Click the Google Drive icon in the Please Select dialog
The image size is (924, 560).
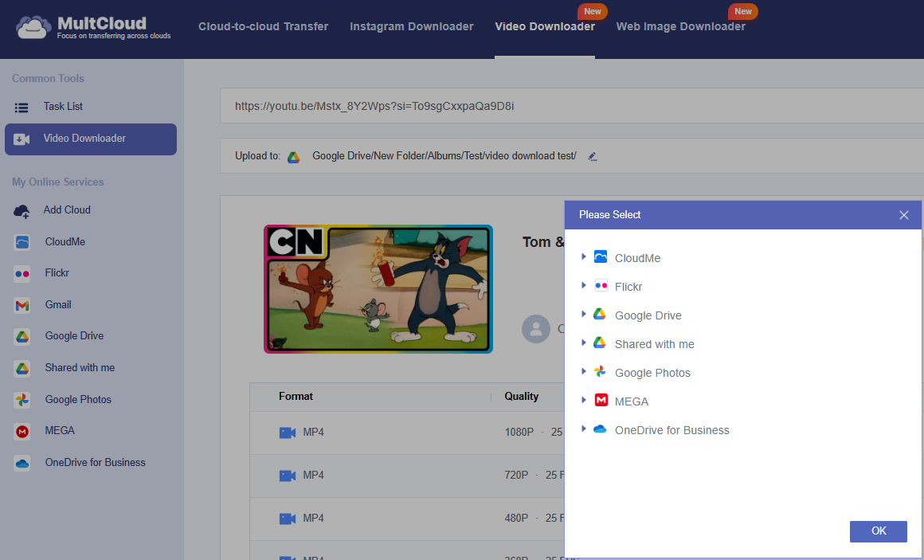(x=599, y=314)
